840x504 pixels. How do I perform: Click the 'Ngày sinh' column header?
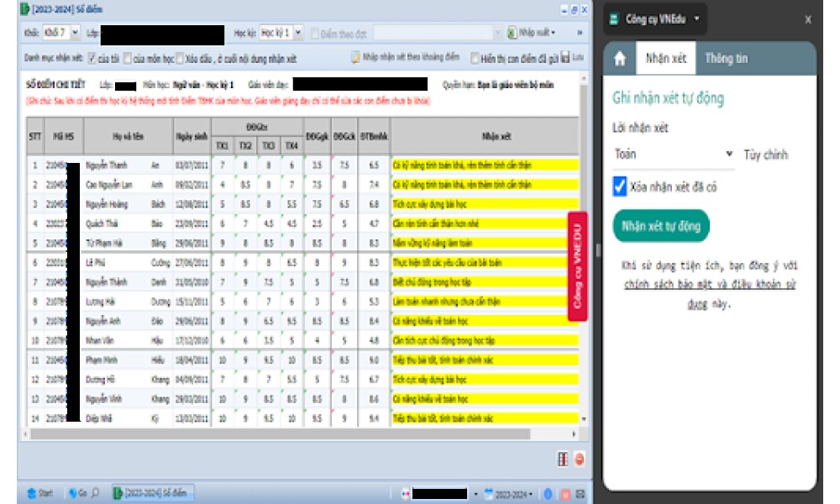pyautogui.click(x=192, y=137)
